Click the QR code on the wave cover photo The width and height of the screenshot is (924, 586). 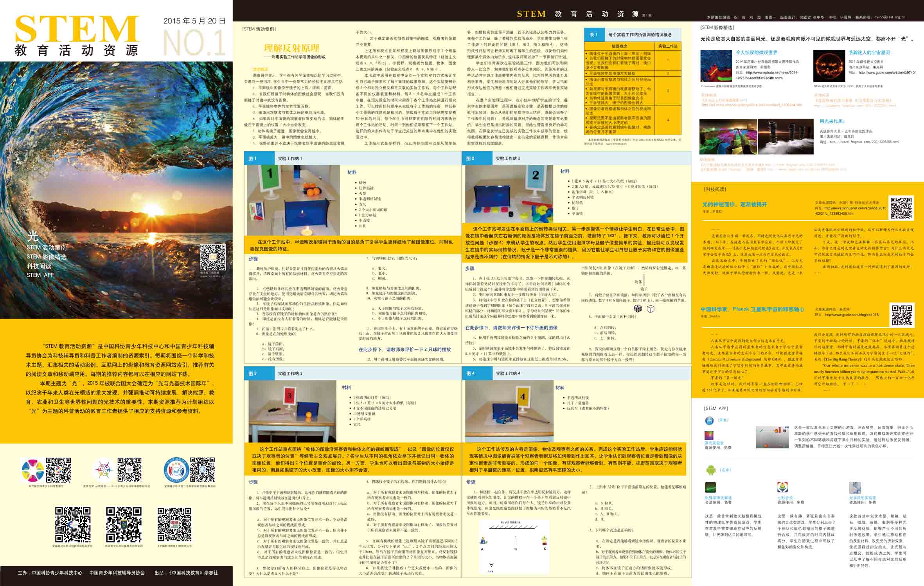point(213,257)
